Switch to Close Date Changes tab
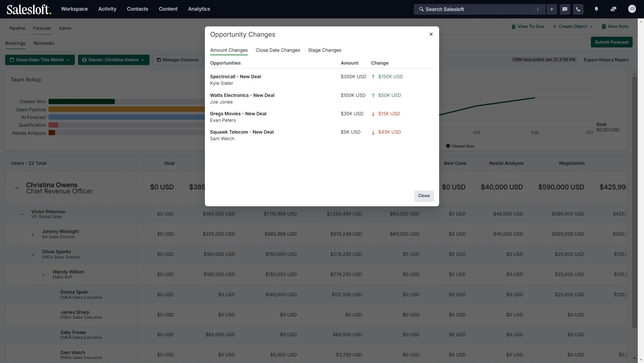This screenshot has width=644, height=363. [x=278, y=50]
